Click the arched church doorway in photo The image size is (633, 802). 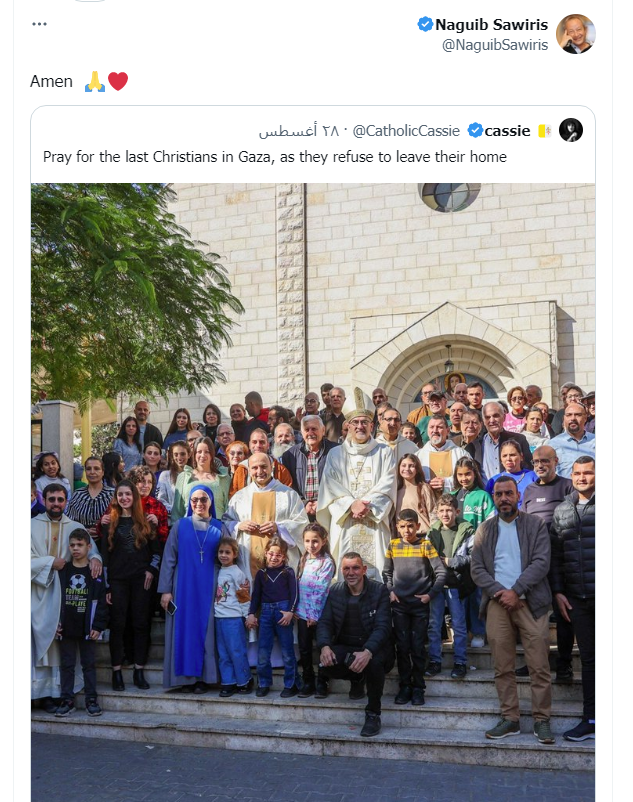[x=449, y=375]
